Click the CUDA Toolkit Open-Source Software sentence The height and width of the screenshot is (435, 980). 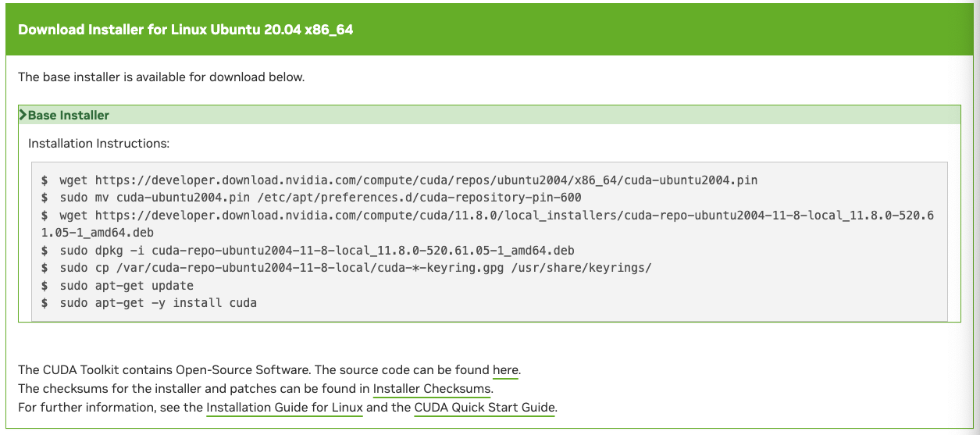point(269,370)
